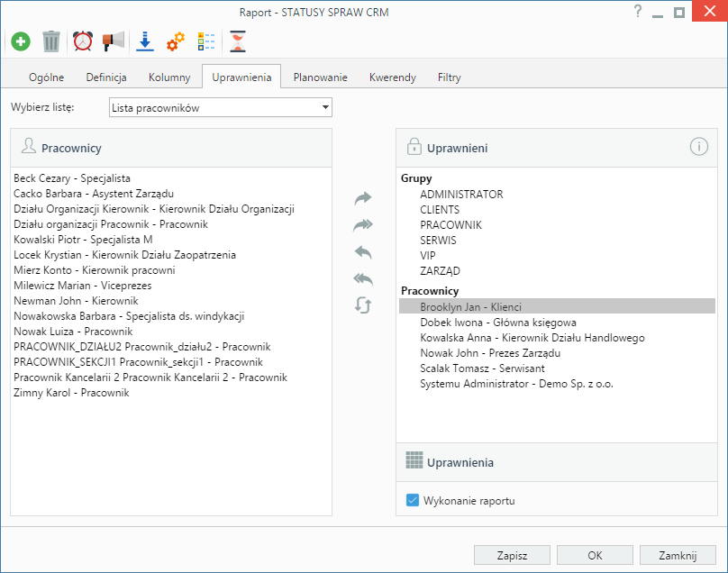
Task: Open the Wybierz listę dropdown
Action: tap(221, 108)
